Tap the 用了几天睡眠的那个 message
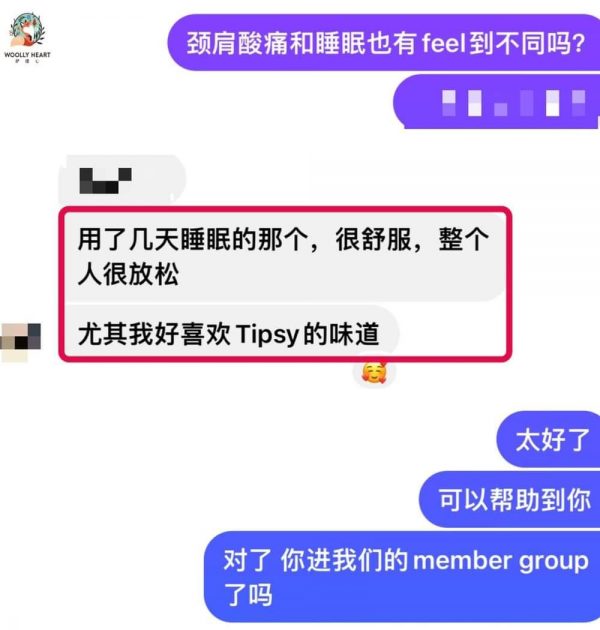 click(285, 256)
